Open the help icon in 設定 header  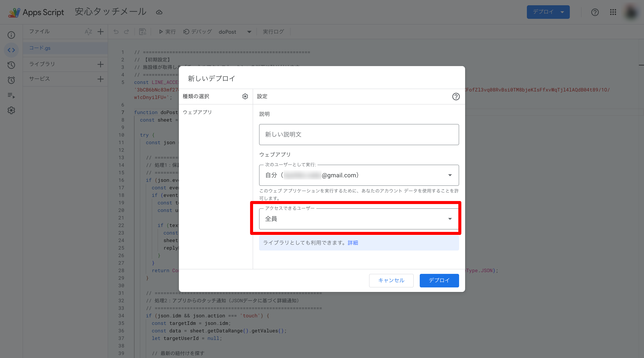click(456, 96)
